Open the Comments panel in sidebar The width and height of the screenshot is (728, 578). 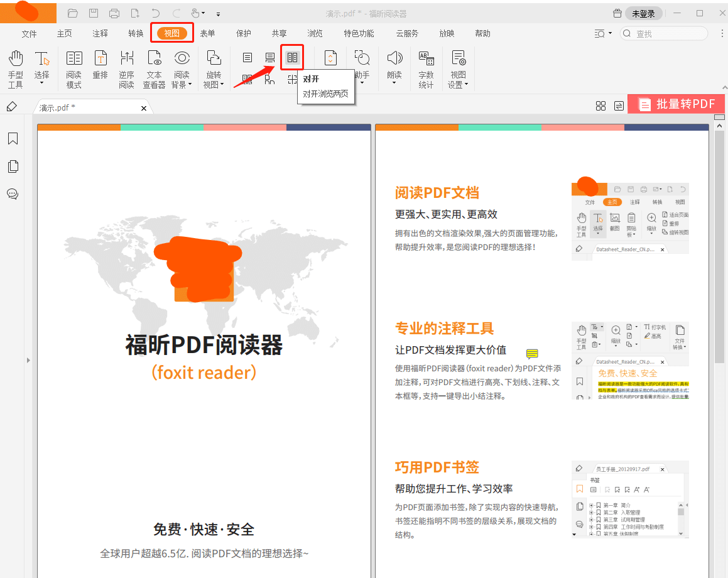point(13,194)
